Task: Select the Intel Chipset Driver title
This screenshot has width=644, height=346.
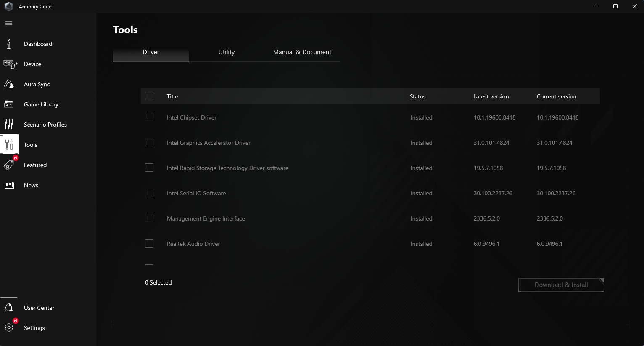Action: click(x=192, y=117)
